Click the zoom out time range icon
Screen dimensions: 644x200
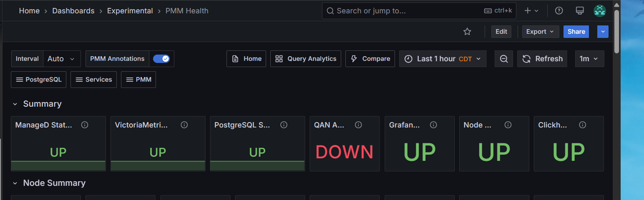point(504,59)
